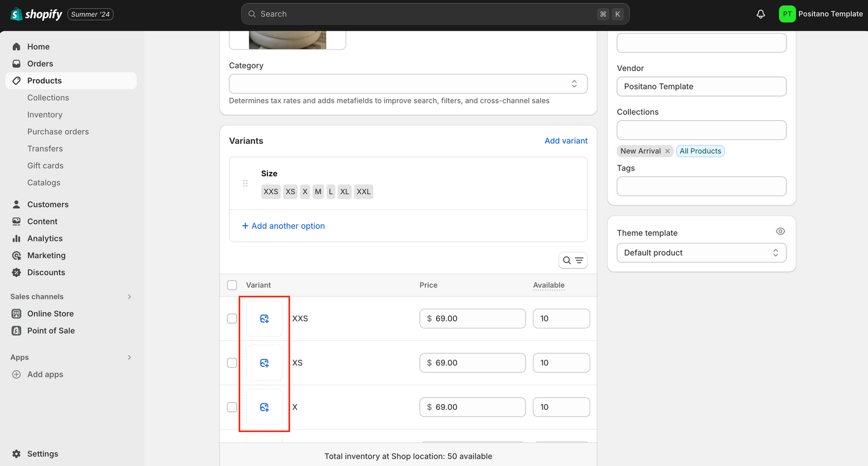Image resolution: width=868 pixels, height=466 pixels.
Task: Click the Add variant link
Action: (x=565, y=140)
